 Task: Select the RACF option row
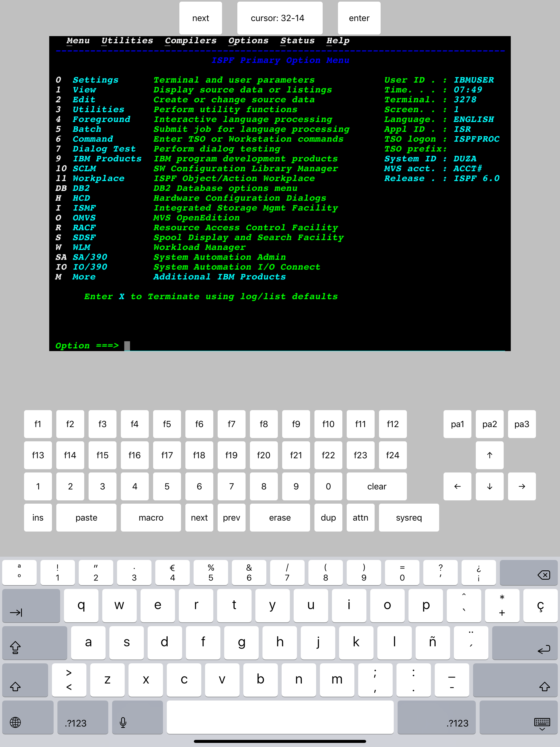(197, 227)
